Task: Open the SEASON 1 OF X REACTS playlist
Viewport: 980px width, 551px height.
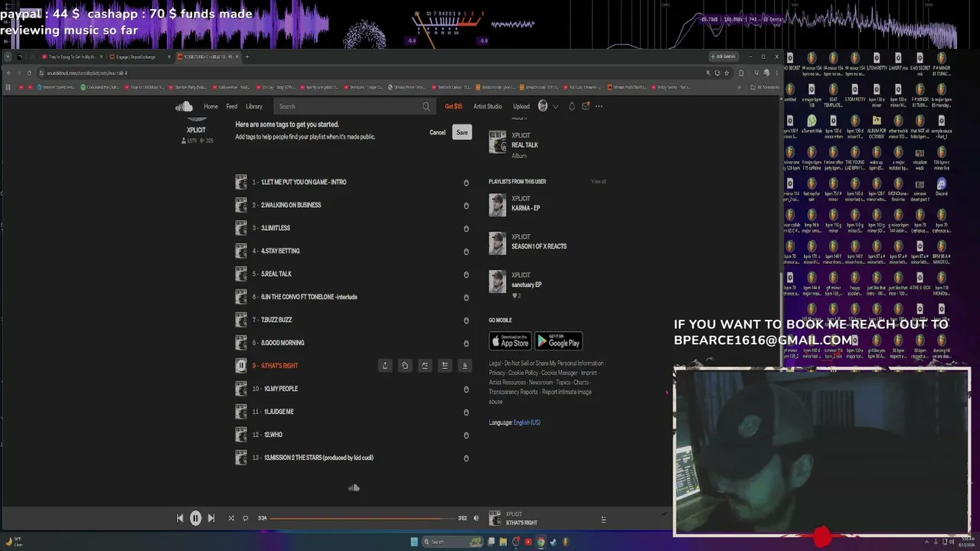Action: (539, 246)
